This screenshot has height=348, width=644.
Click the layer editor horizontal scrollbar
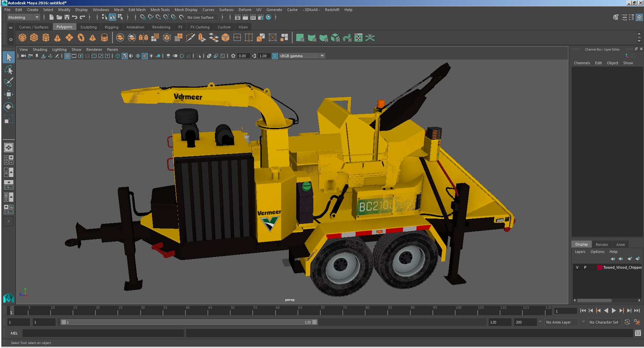click(x=594, y=300)
